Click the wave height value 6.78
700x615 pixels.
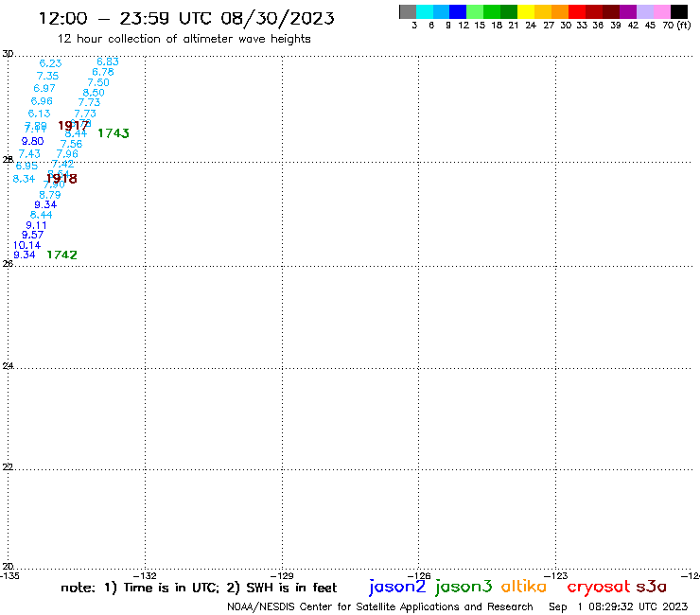point(103,72)
